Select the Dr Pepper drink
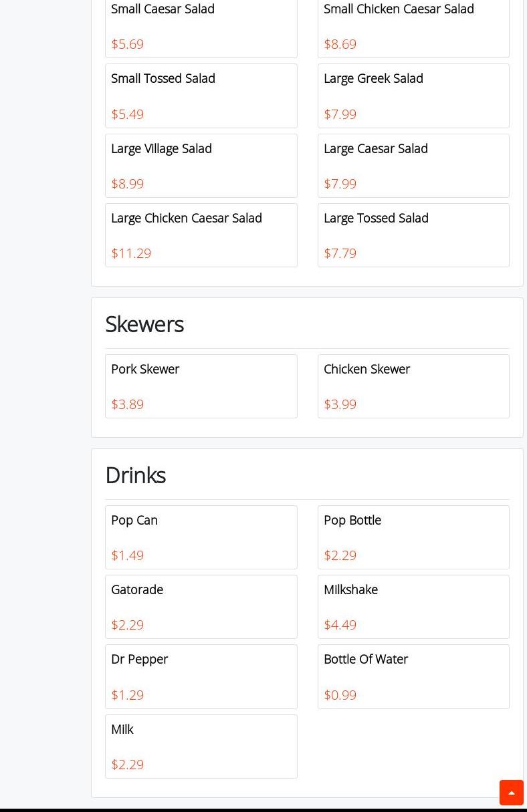The image size is (527, 812). pyautogui.click(x=201, y=676)
